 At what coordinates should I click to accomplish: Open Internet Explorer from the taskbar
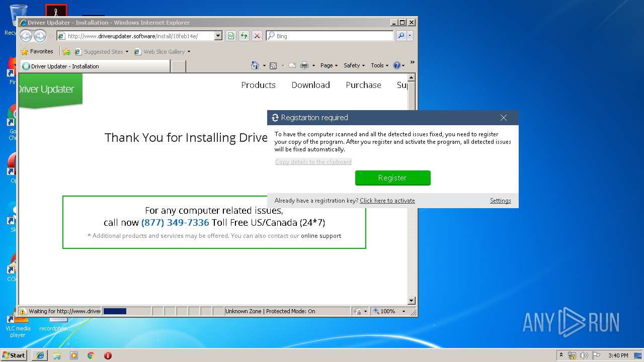click(40, 355)
